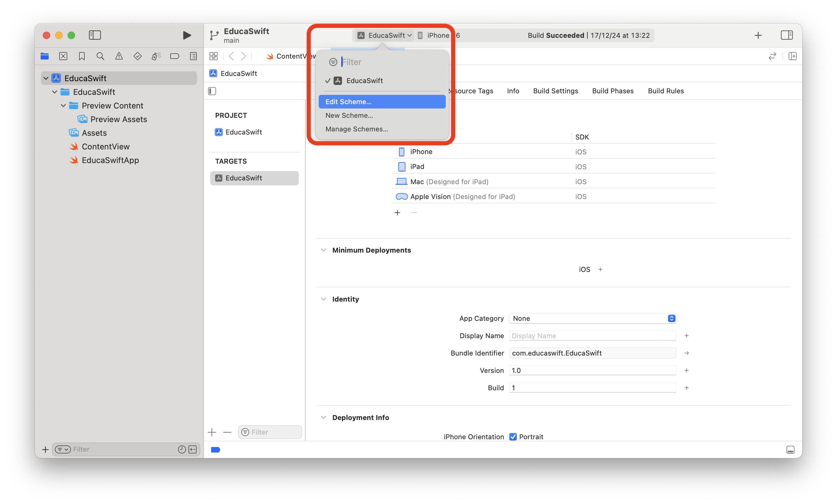Switch to the Build Settings tab
The width and height of the screenshot is (837, 504).
555,91
